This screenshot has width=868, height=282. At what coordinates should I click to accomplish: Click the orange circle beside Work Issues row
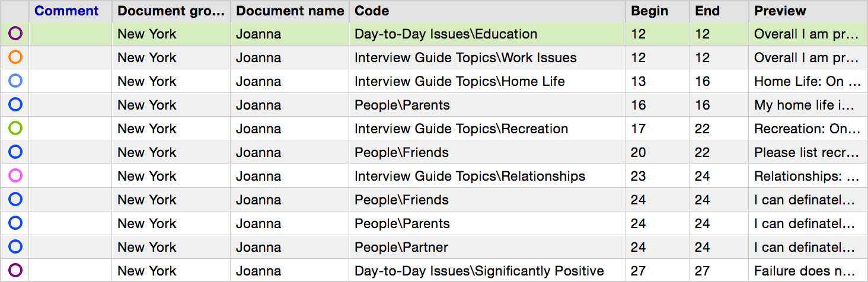15,57
